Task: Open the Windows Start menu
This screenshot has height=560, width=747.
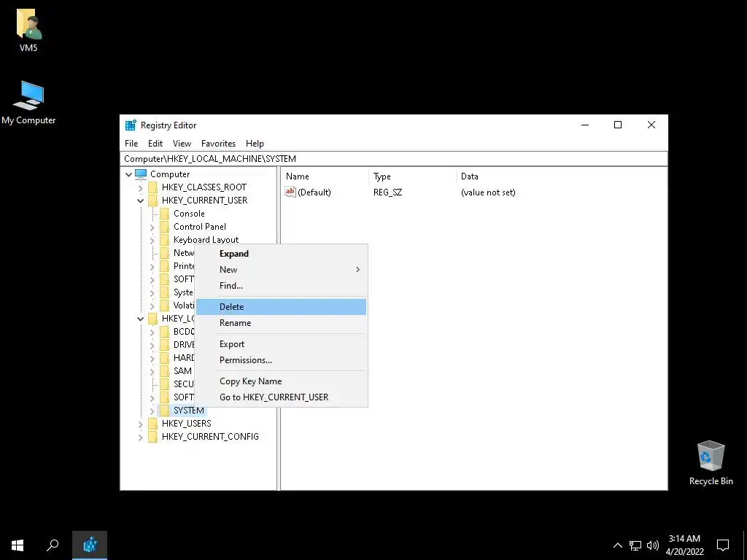Action: point(18,545)
